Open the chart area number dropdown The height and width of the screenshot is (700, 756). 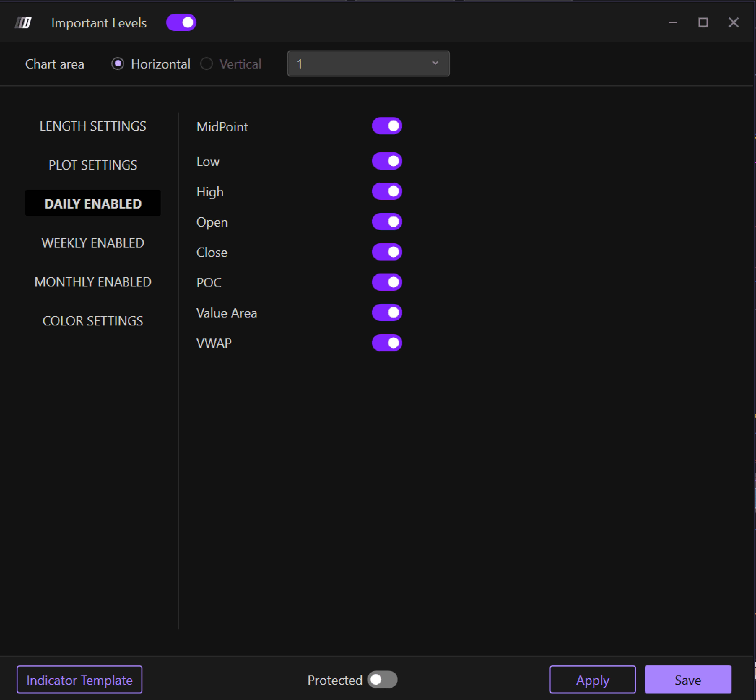[x=368, y=64]
